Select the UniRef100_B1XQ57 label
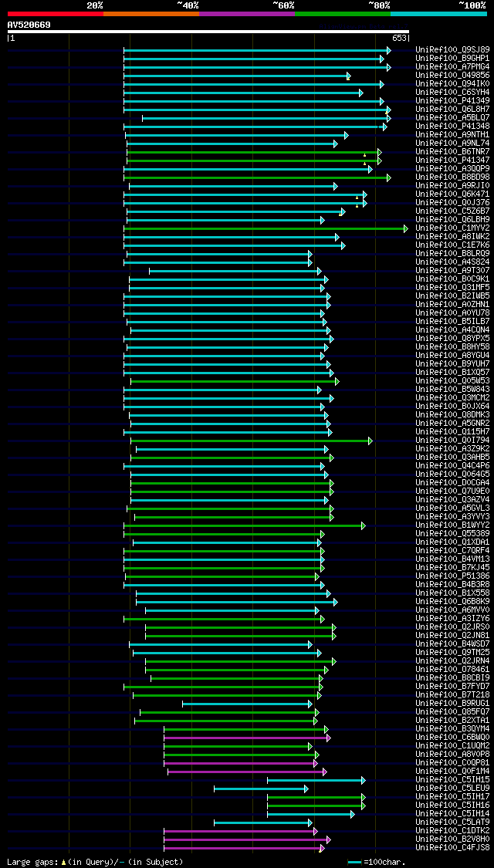The height and width of the screenshot is (868, 494). pyautogui.click(x=452, y=372)
